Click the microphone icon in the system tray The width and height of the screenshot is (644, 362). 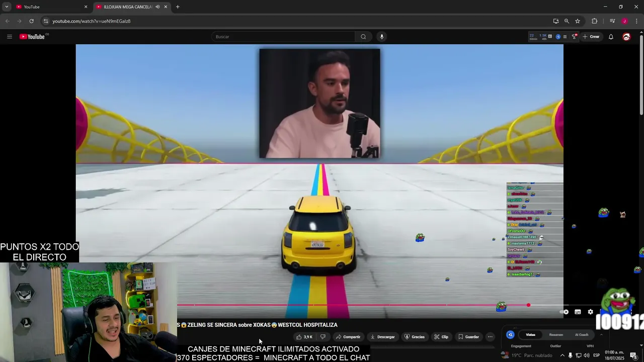tap(570, 355)
